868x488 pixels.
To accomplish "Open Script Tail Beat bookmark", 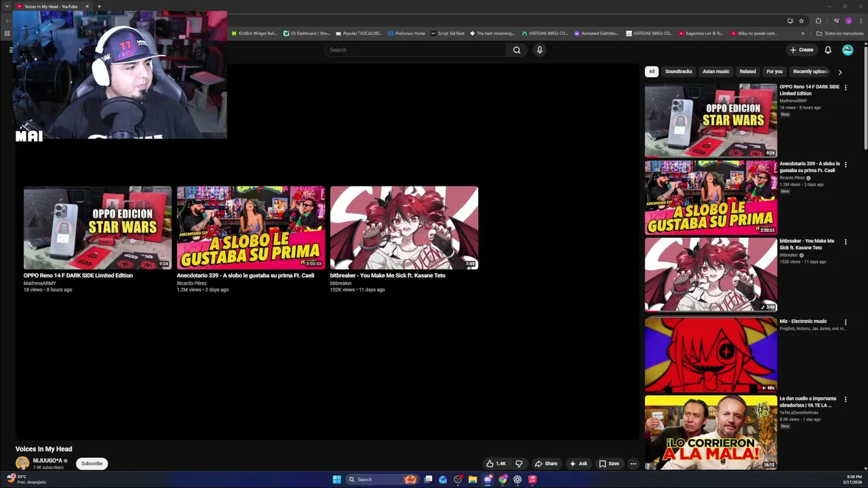I will (448, 33).
